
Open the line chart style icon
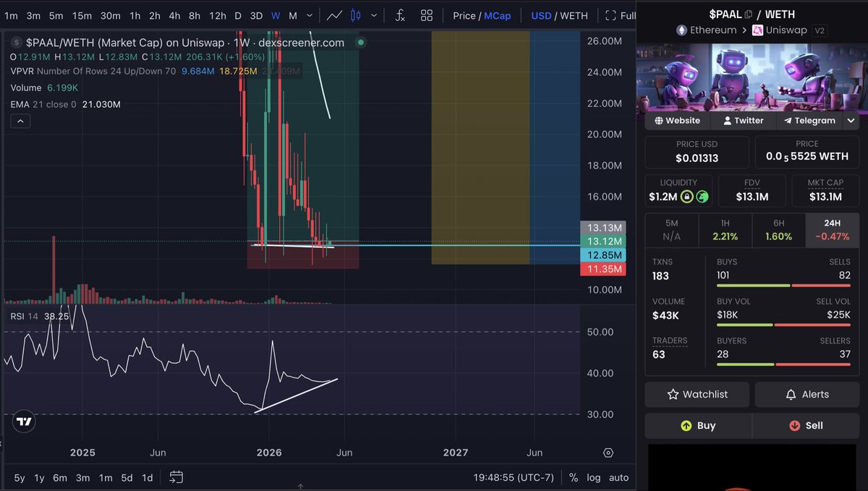334,15
